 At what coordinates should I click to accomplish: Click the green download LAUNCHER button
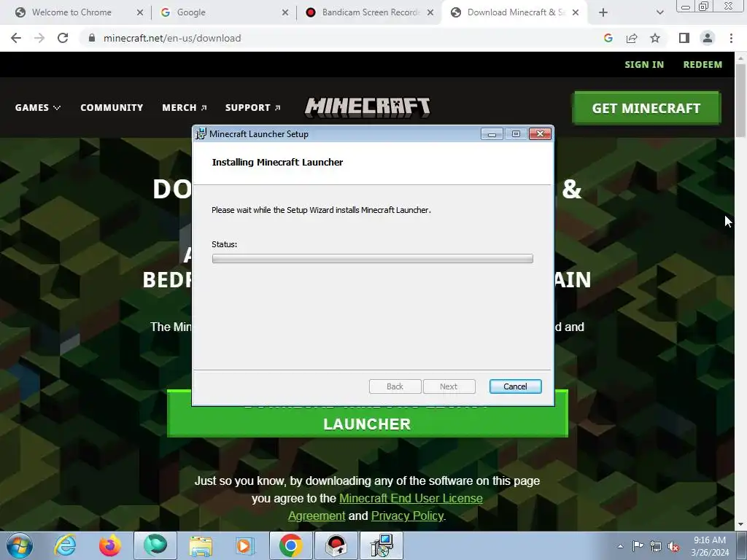(368, 422)
